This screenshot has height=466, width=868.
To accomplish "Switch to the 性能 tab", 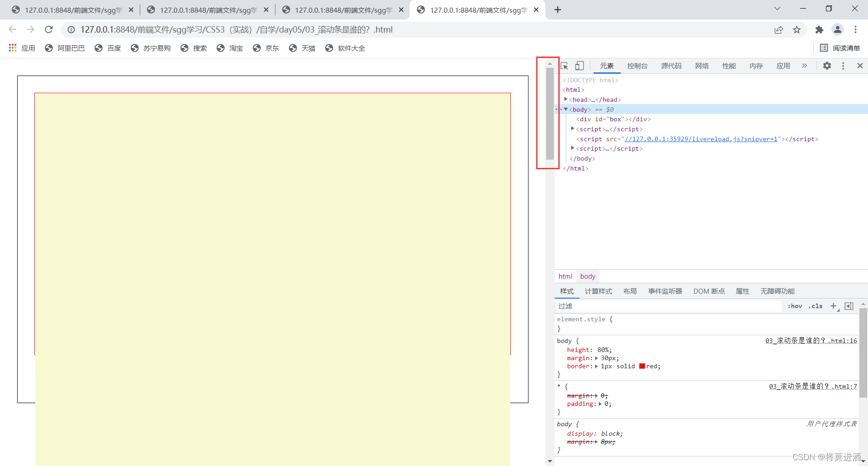I will click(x=729, y=66).
